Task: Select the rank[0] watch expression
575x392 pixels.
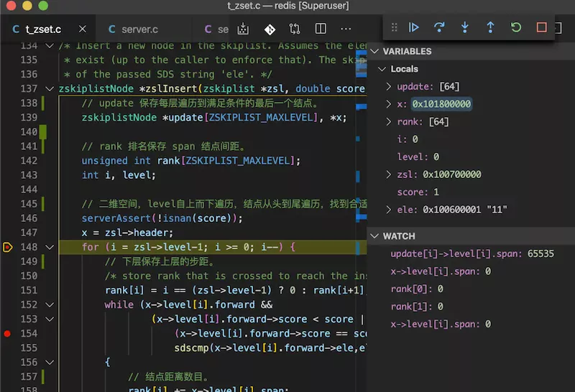Action: (x=416, y=289)
